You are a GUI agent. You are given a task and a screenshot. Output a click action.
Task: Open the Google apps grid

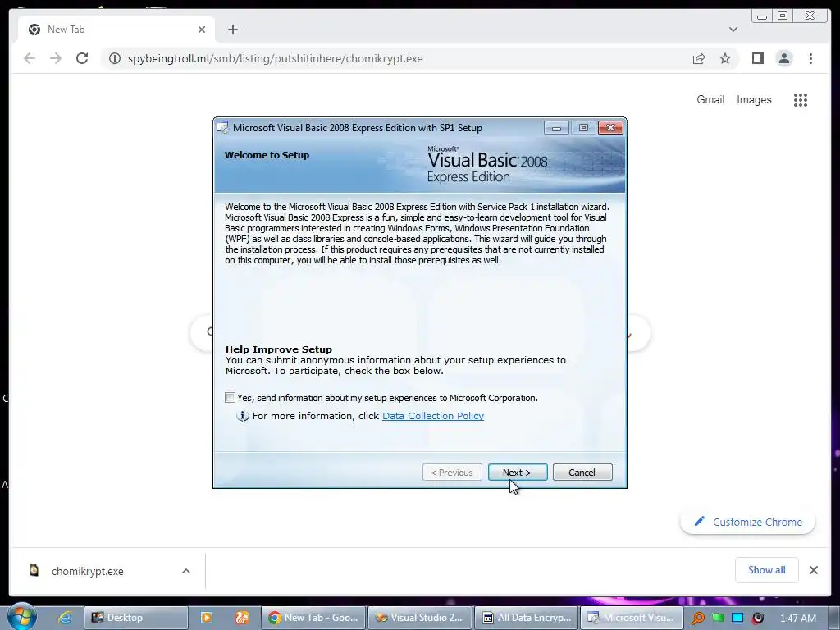pyautogui.click(x=801, y=99)
